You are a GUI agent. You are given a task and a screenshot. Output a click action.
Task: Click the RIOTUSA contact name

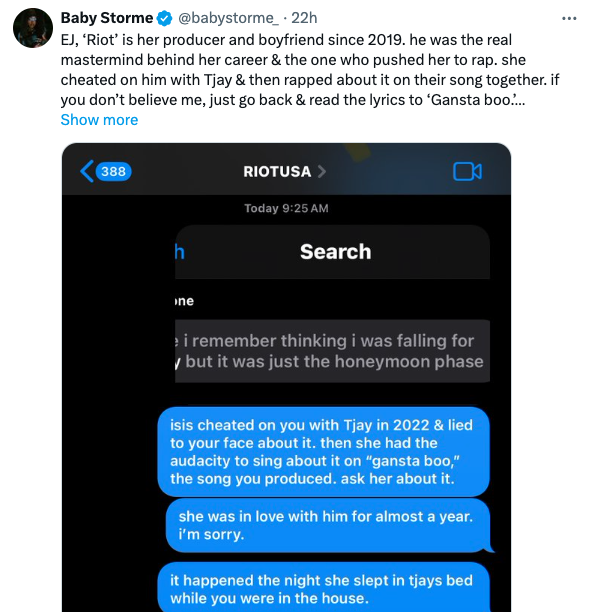[277, 171]
